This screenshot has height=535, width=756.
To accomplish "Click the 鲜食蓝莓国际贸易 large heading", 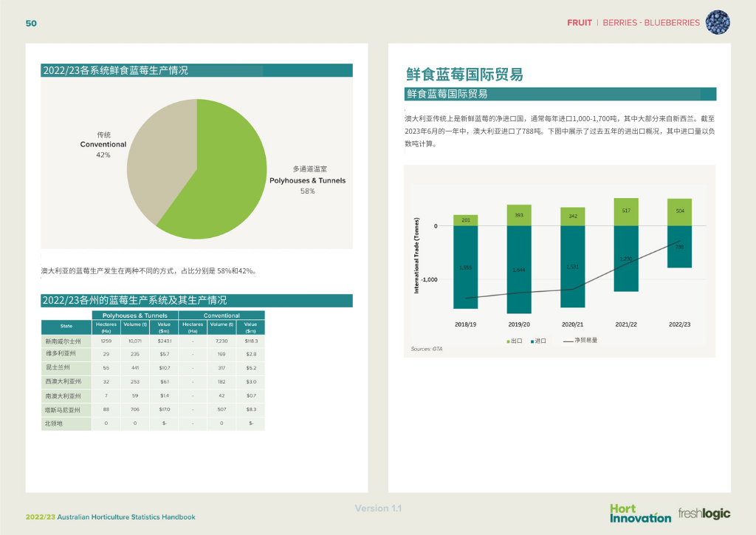I will 464,74.
